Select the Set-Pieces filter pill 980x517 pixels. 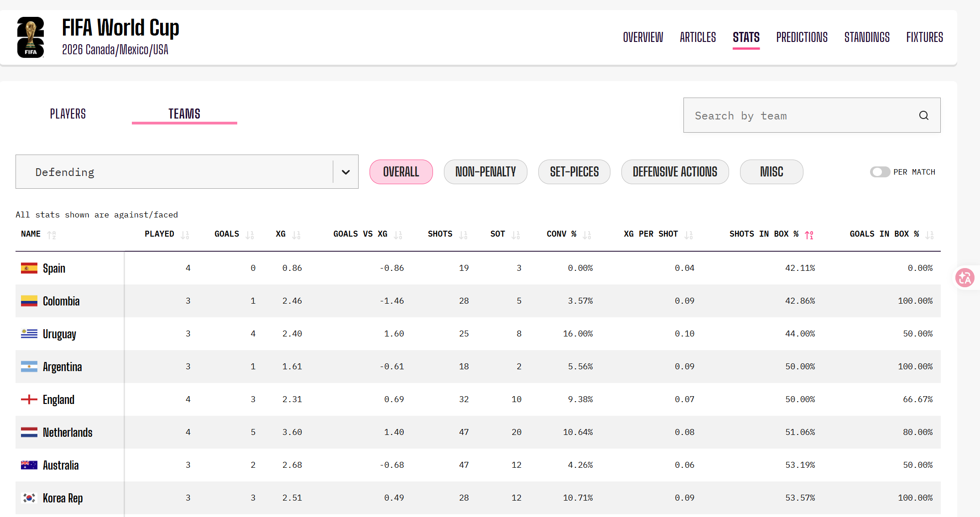(x=574, y=172)
